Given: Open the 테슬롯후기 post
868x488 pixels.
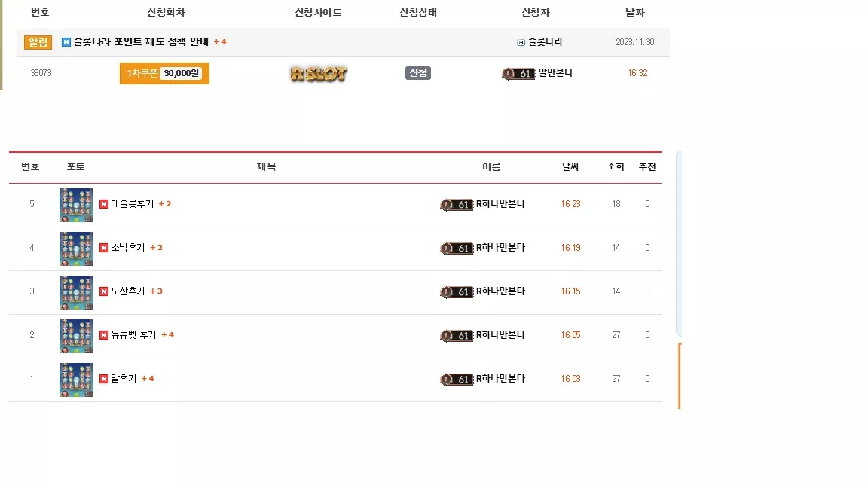Looking at the screenshot, I should pyautogui.click(x=133, y=203).
